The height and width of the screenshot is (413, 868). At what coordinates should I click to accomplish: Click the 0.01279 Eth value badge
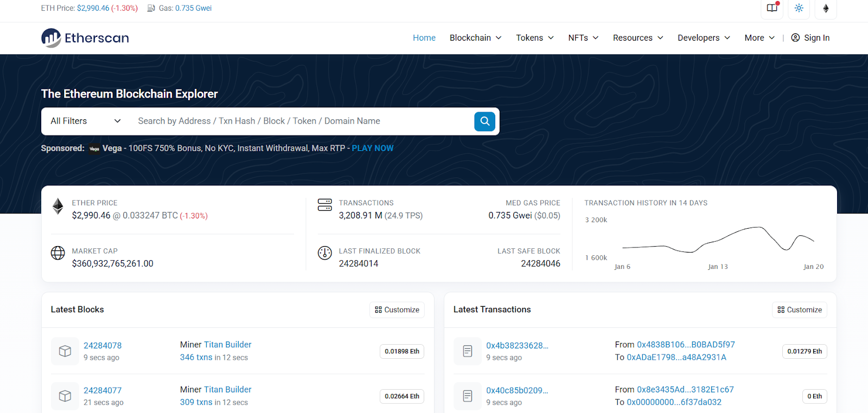pos(805,352)
